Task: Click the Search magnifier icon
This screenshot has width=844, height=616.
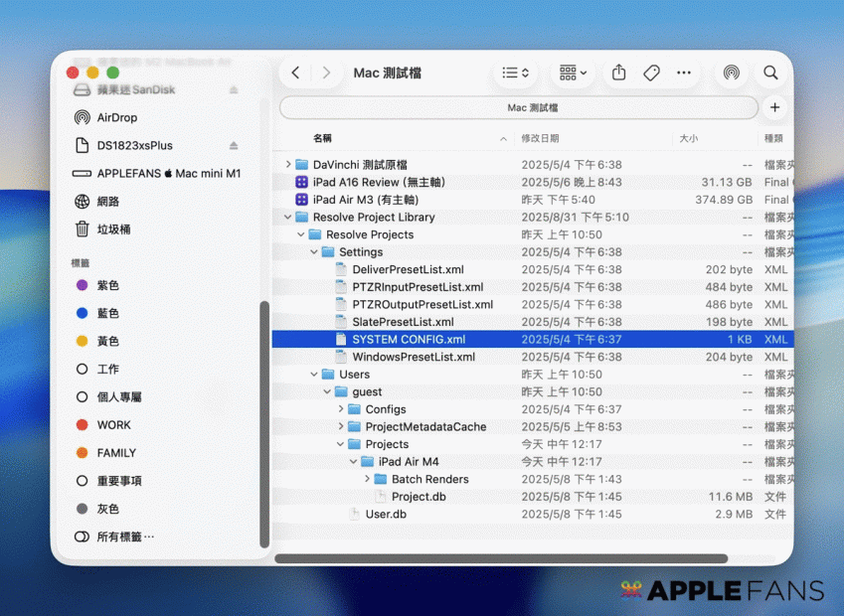Action: [x=770, y=73]
